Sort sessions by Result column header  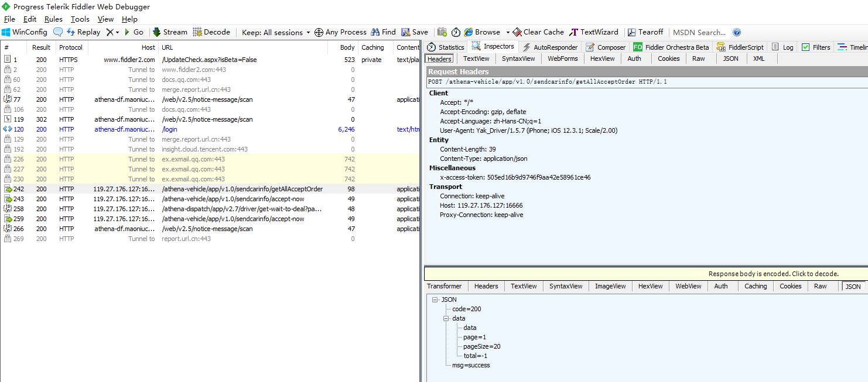pos(41,47)
